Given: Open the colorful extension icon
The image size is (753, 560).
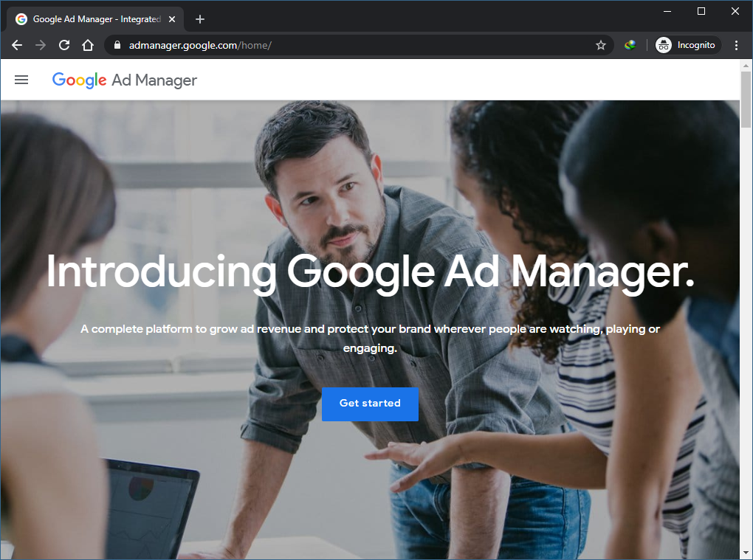Looking at the screenshot, I should (x=630, y=45).
